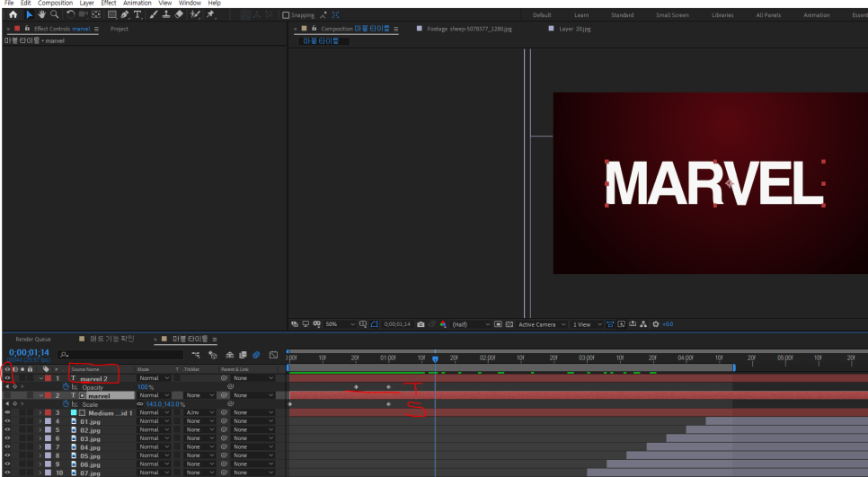868x477 pixels.
Task: Click the 0;00;01;14 timecode in timeline
Action: click(29, 352)
